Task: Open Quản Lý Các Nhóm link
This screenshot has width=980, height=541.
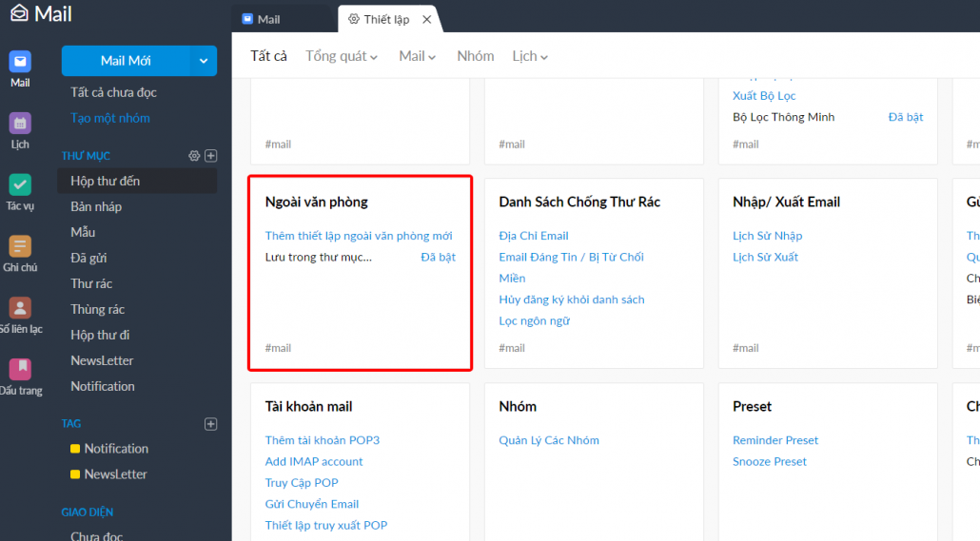Action: pos(549,440)
